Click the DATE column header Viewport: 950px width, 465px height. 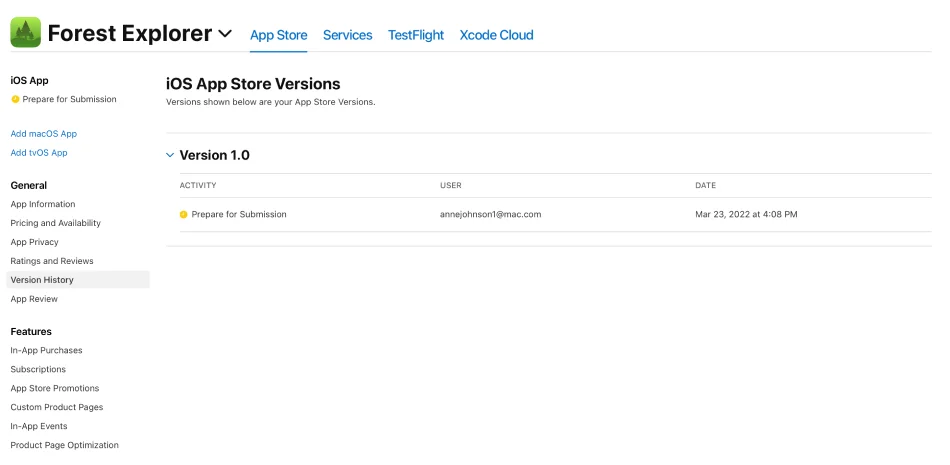[705, 186]
